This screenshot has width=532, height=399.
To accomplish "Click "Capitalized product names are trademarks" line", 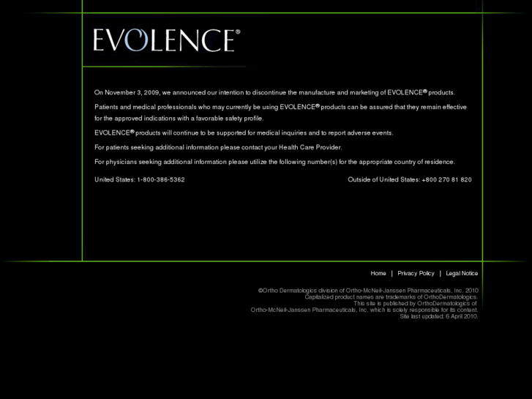I will [391, 297].
